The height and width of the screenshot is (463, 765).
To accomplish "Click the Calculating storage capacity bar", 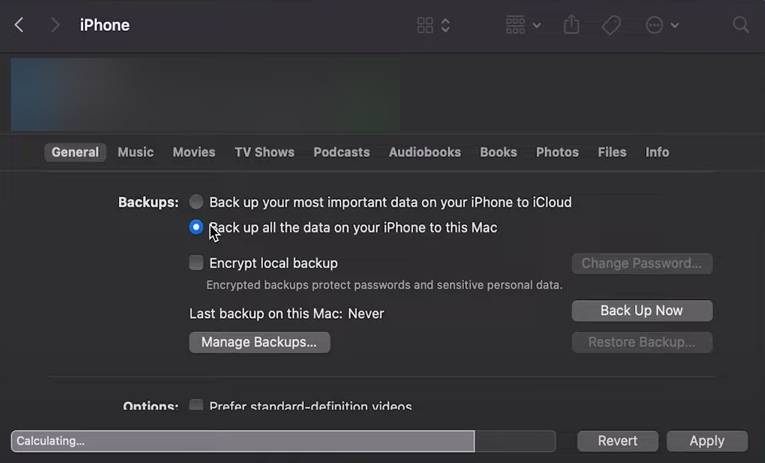I will tap(282, 441).
